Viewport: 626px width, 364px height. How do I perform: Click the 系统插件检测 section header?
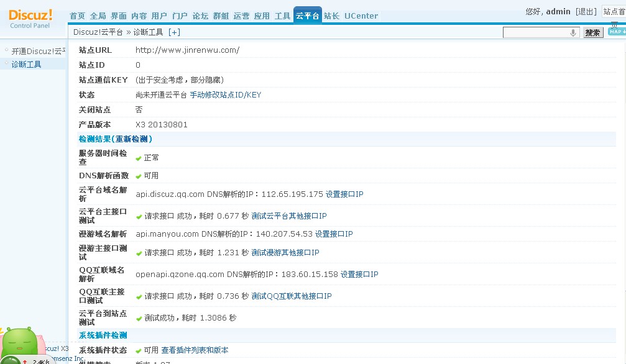coord(103,335)
